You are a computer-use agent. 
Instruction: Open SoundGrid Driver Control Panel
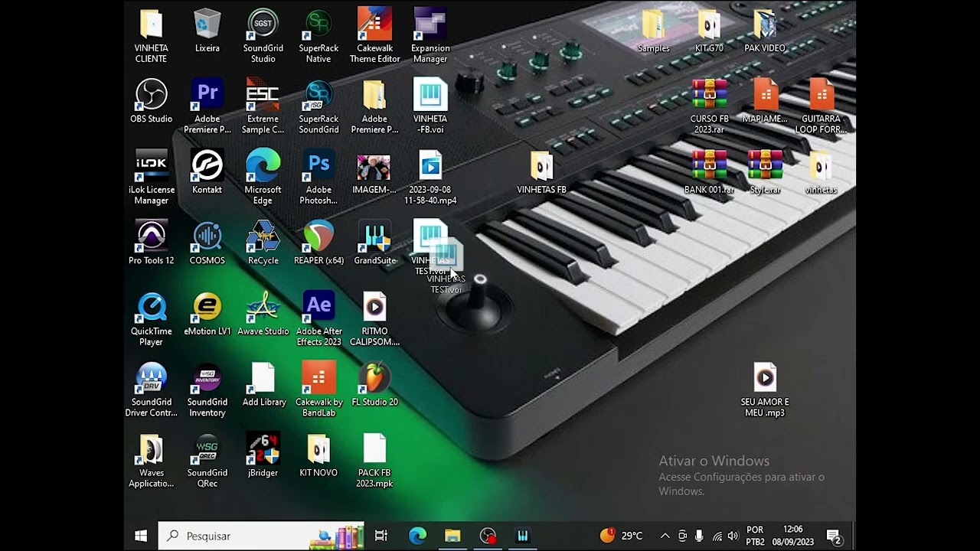[151, 390]
